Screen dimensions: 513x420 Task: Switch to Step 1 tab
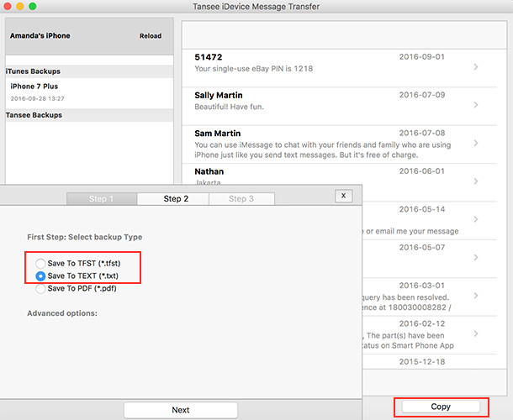pos(102,199)
